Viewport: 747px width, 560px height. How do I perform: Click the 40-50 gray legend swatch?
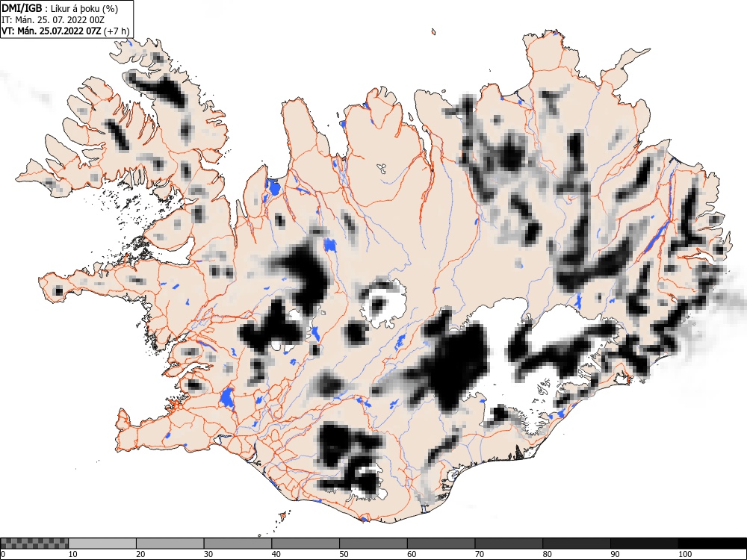tap(306, 544)
